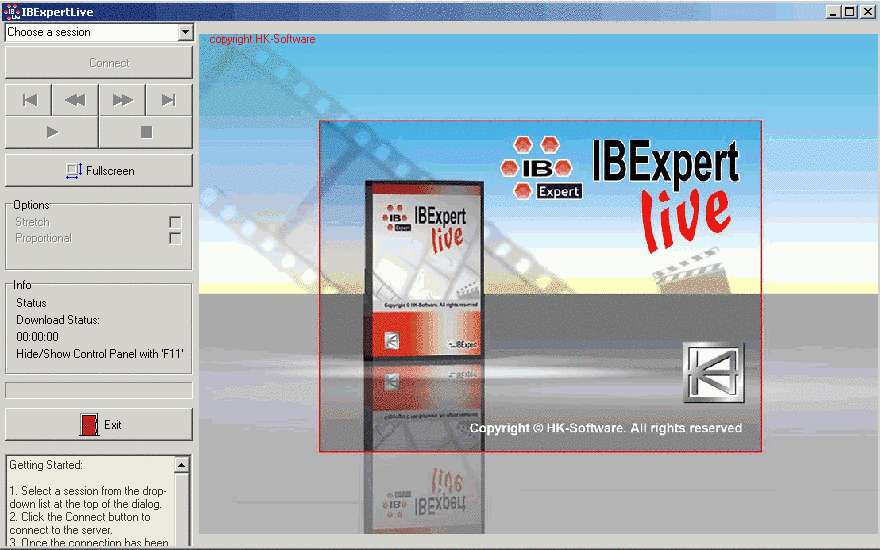Jump to the first frame button
Viewport: 880px width, 550px height.
click(x=29, y=100)
